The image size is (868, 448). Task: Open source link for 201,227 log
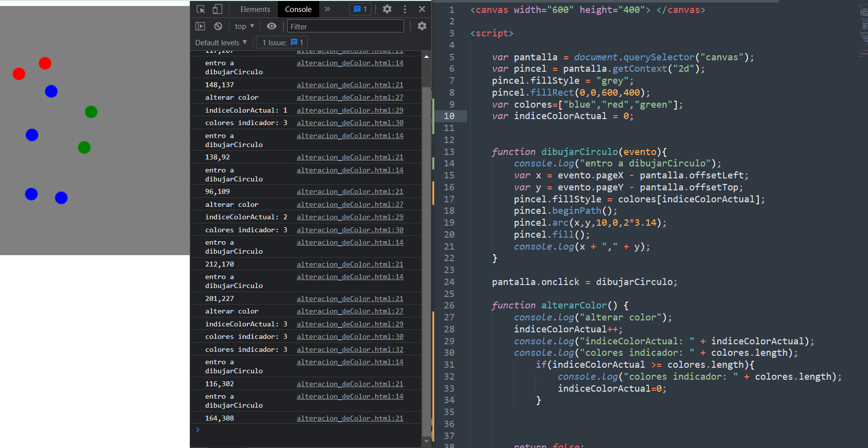350,299
